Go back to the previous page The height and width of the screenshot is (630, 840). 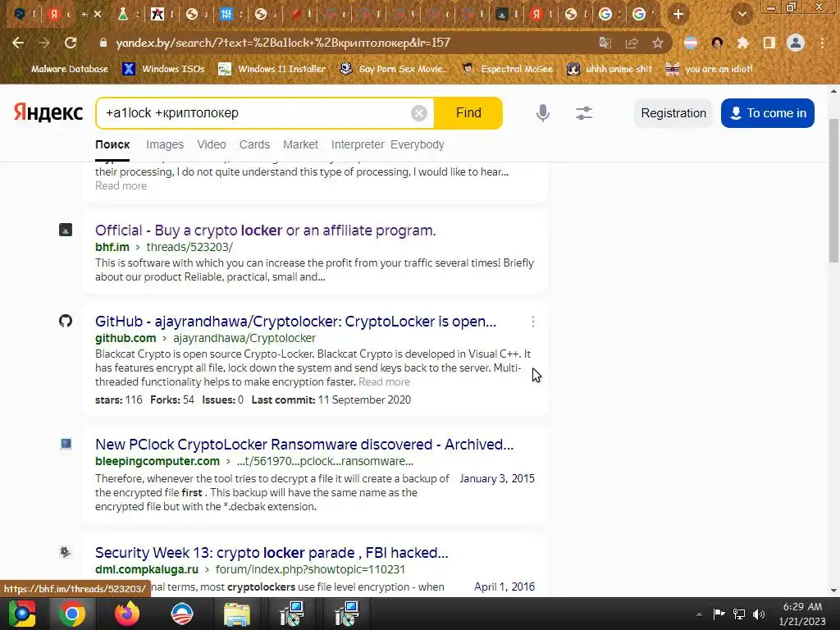pyautogui.click(x=18, y=43)
